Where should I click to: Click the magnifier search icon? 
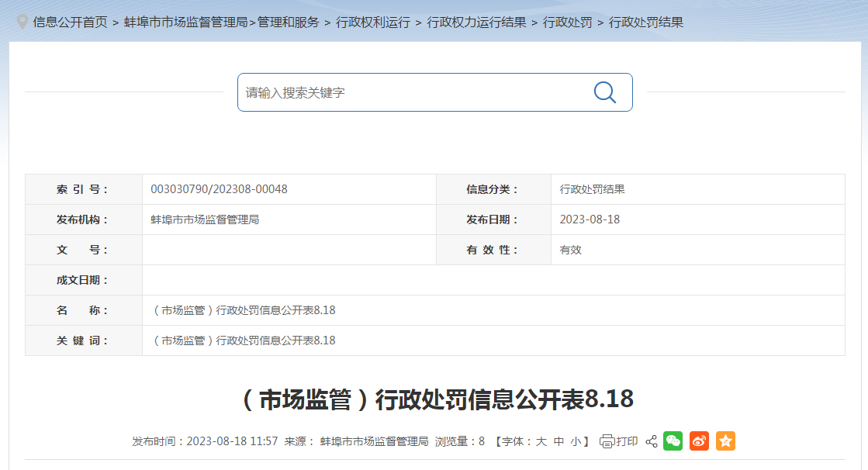[x=604, y=92]
